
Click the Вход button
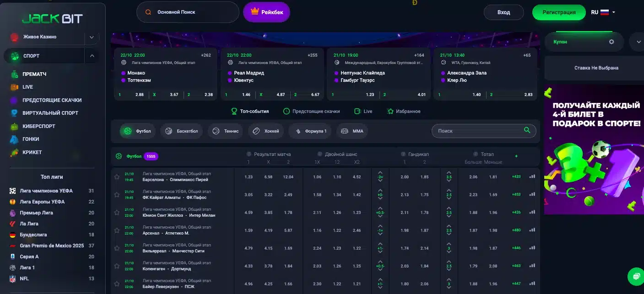coord(503,12)
